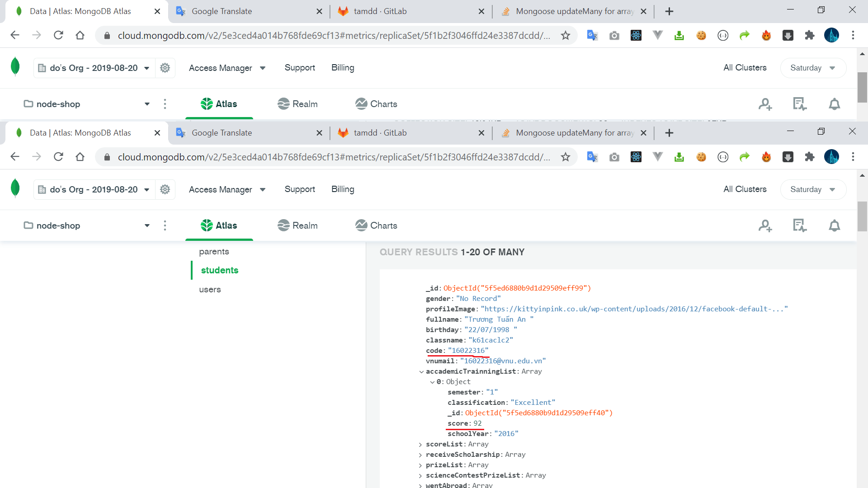Click the profileImage URL value
This screenshot has height=488, width=868.
pos(634,309)
